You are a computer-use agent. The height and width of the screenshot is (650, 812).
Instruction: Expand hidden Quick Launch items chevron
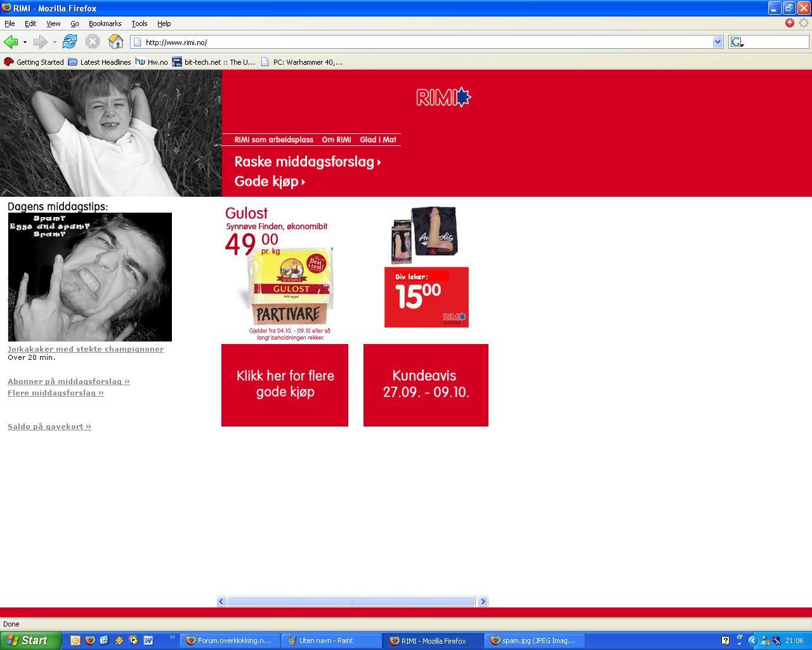pyautogui.click(x=172, y=638)
